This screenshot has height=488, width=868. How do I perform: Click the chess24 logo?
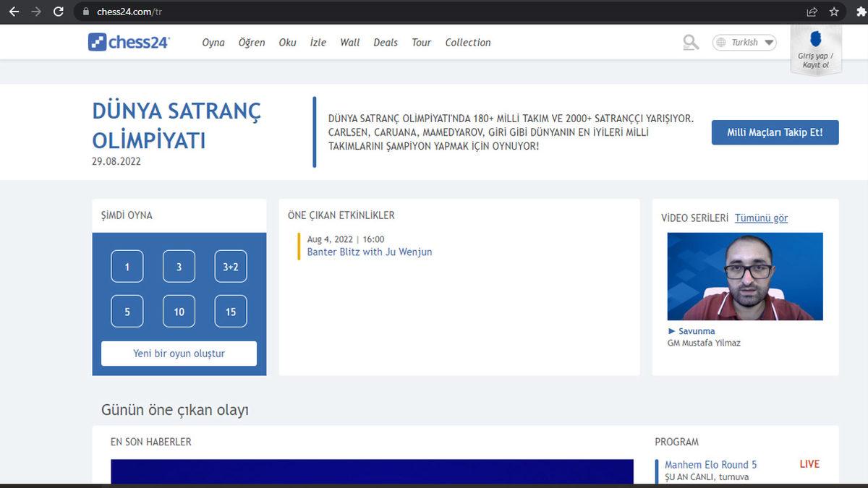128,41
